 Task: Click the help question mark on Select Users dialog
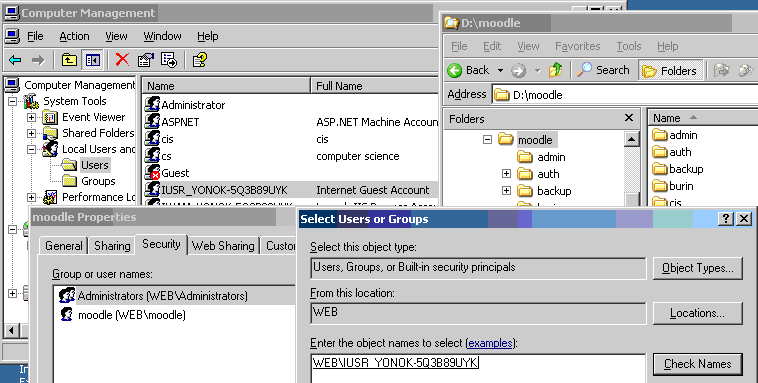point(726,219)
